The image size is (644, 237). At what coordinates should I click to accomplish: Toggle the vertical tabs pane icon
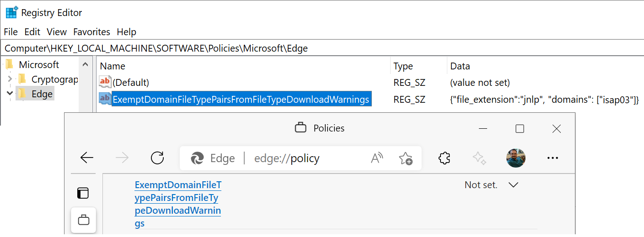83,193
